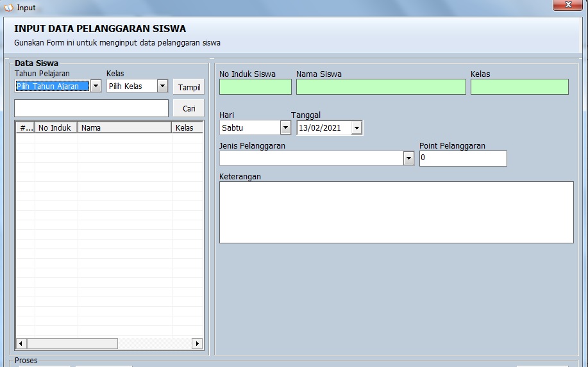
Task: Select the Kelas column header in table
Action: coord(186,127)
